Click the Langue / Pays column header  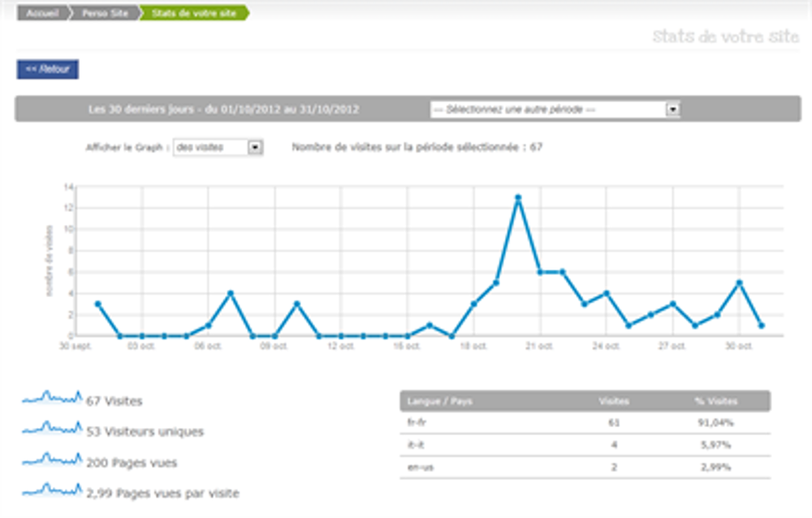(x=429, y=401)
